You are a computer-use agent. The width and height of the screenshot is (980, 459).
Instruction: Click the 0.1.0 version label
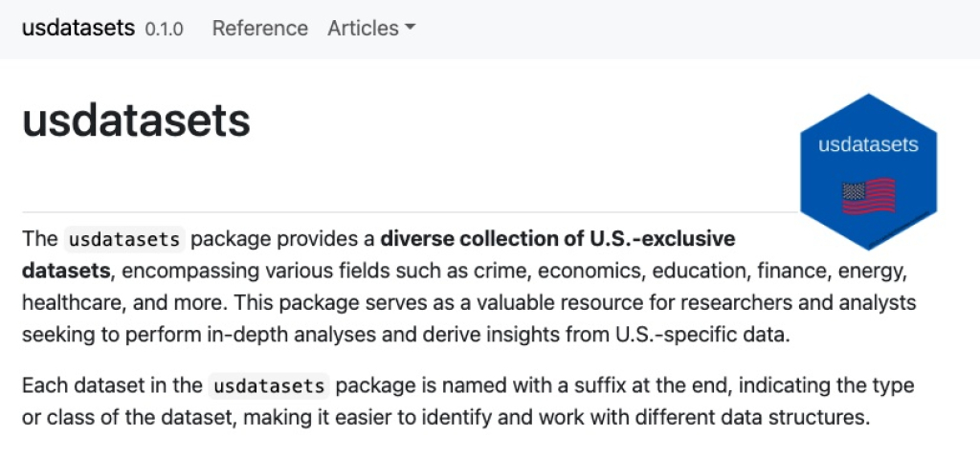(165, 30)
